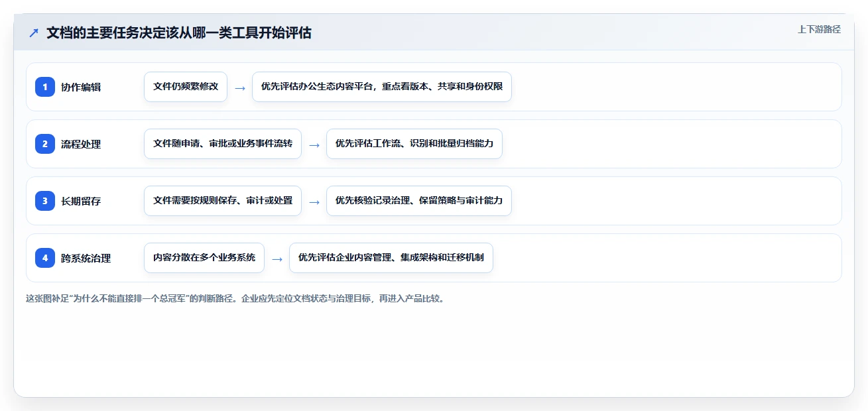Open the "优先评估工作流、识别和批量归档能力" box
Viewport: 868px width, 411px height.
[x=414, y=144]
